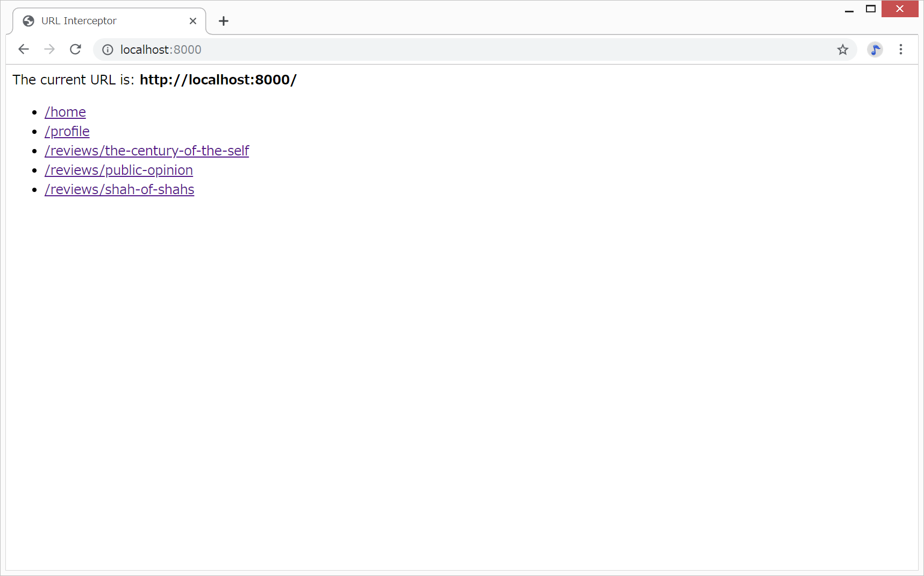Visit the /reviews/shah-of-shahs link
924x576 pixels.
click(x=119, y=189)
